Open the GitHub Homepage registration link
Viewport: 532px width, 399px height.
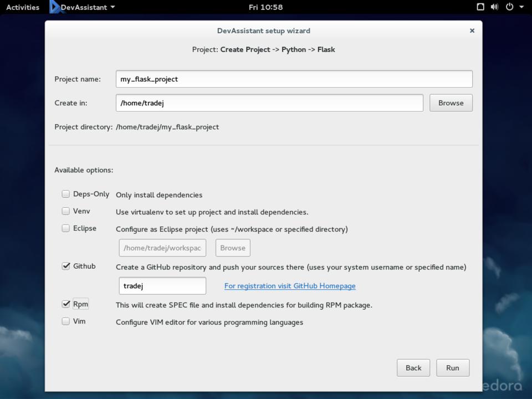coord(290,286)
